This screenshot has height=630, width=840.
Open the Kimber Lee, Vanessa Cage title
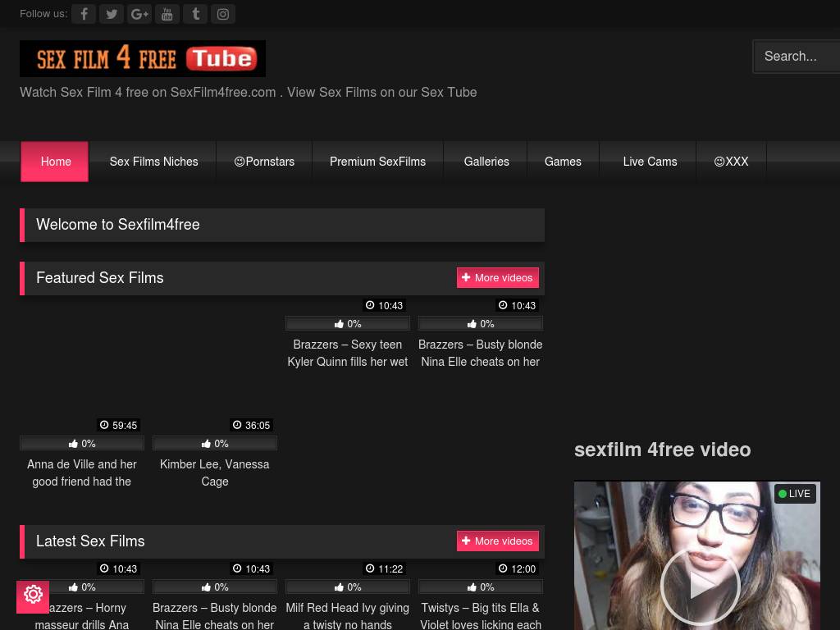click(x=215, y=472)
